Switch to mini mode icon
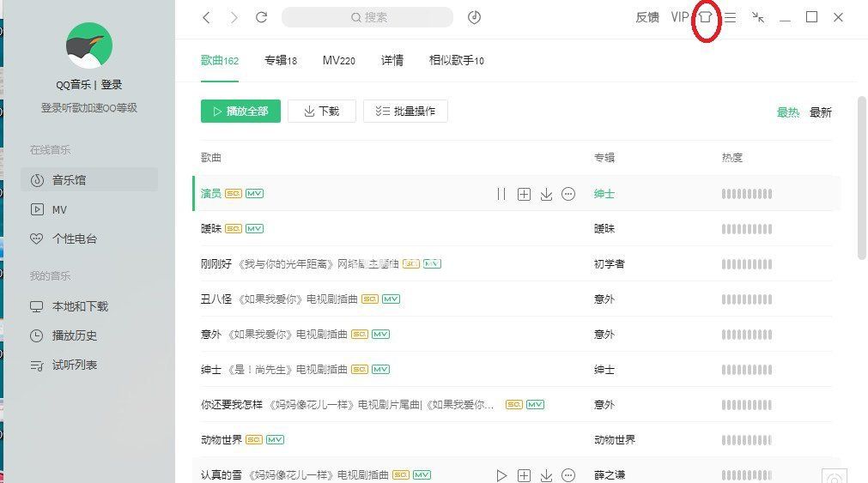The image size is (868, 483). [x=758, y=18]
